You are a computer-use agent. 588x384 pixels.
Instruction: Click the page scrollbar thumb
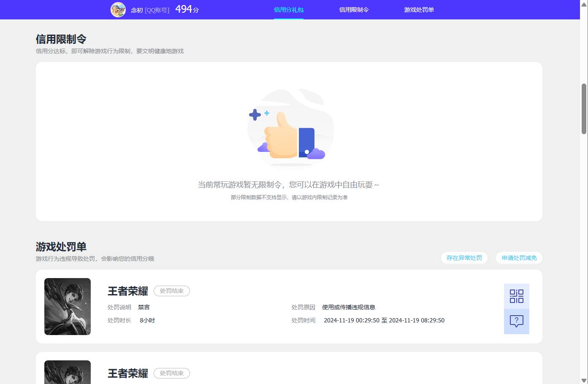tap(585, 108)
